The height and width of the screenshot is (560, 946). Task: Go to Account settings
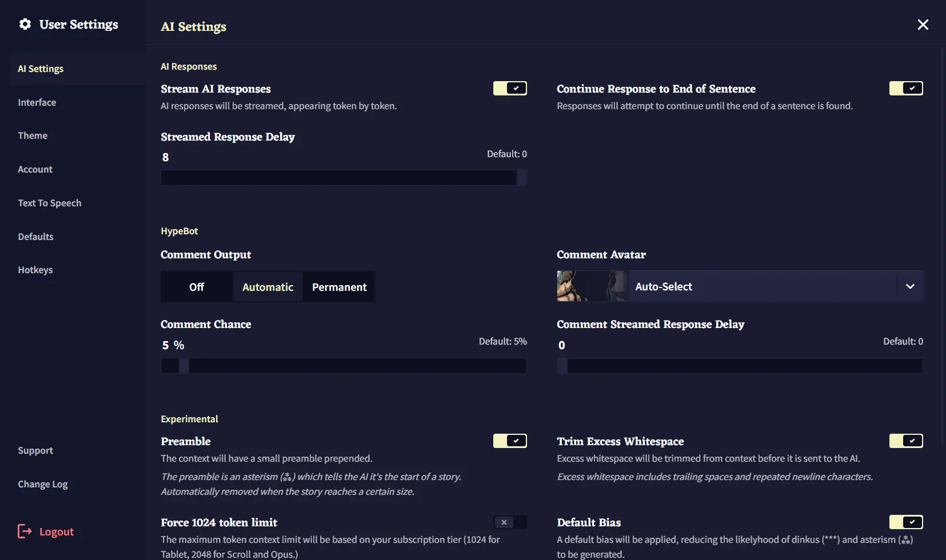(35, 169)
